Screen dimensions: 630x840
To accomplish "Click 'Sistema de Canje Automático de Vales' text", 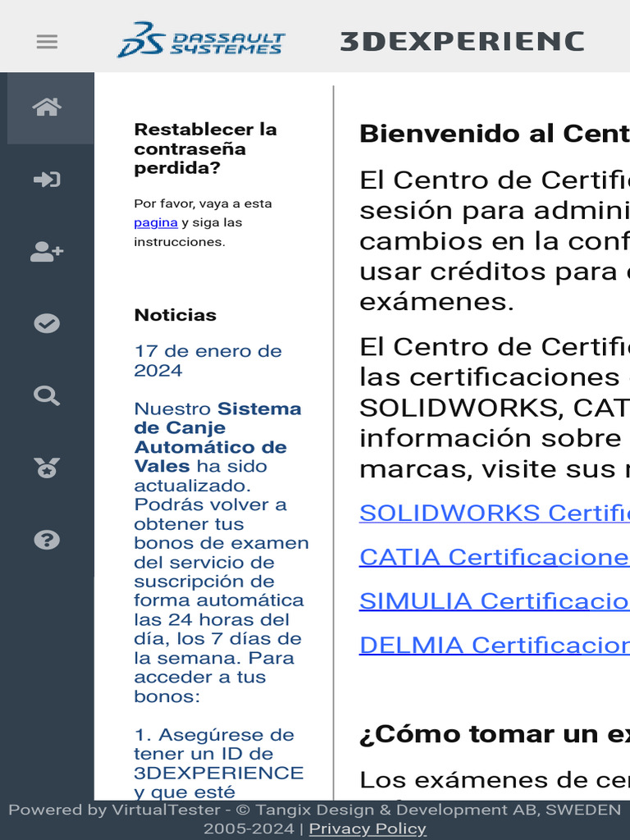I will pyautogui.click(x=217, y=437).
